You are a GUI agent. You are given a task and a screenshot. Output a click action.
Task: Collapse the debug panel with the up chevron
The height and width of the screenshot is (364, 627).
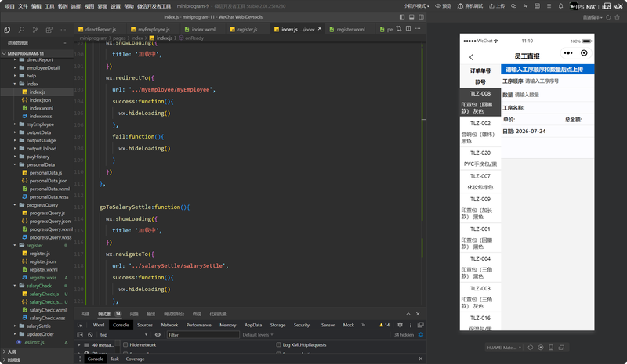point(408,314)
